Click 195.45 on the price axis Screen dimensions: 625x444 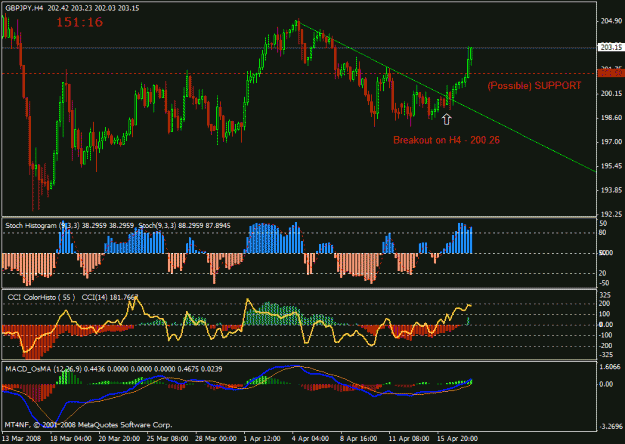click(x=611, y=166)
